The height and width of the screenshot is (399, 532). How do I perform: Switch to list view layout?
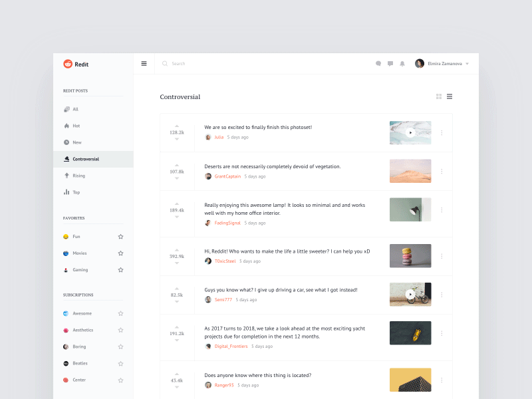(x=450, y=96)
